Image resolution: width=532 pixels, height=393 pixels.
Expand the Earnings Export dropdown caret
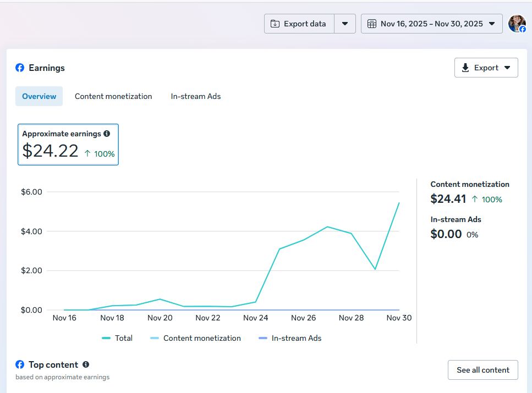[x=507, y=68]
